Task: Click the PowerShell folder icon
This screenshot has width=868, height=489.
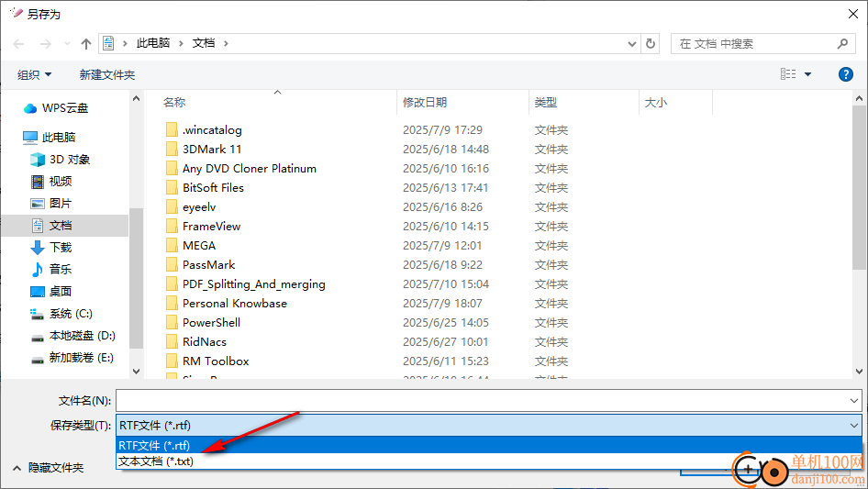Action: point(172,322)
